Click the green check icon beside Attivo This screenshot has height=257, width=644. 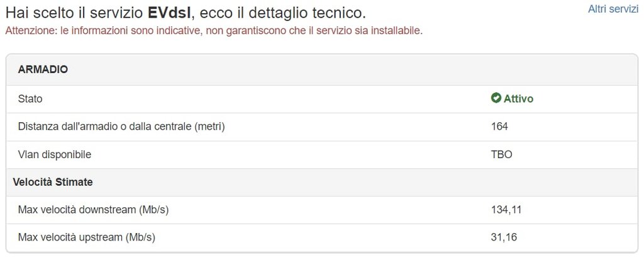(496, 98)
